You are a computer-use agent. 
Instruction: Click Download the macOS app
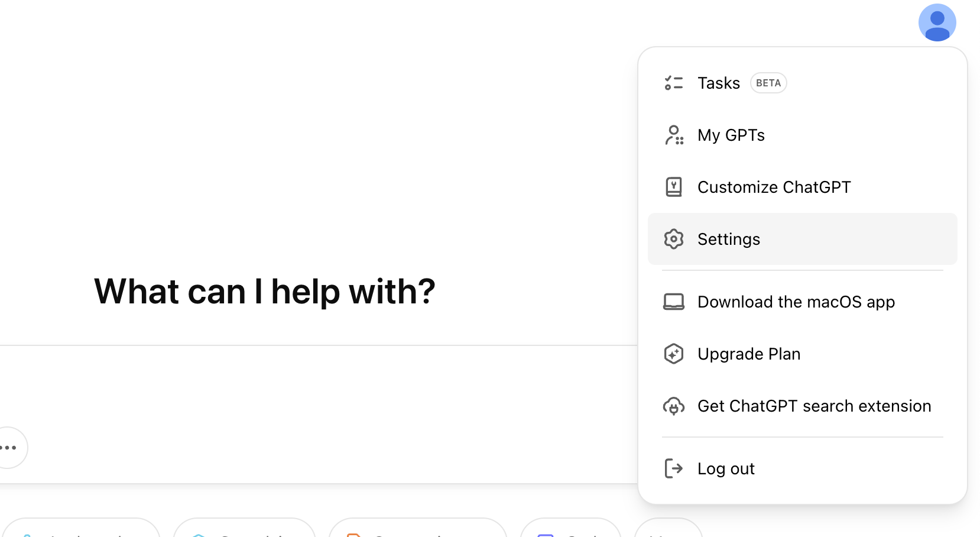796,302
